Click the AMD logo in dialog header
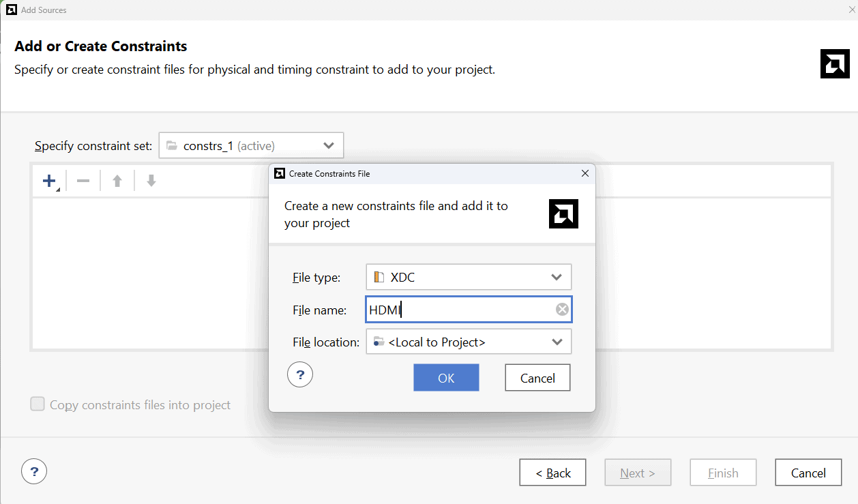 pos(563,214)
